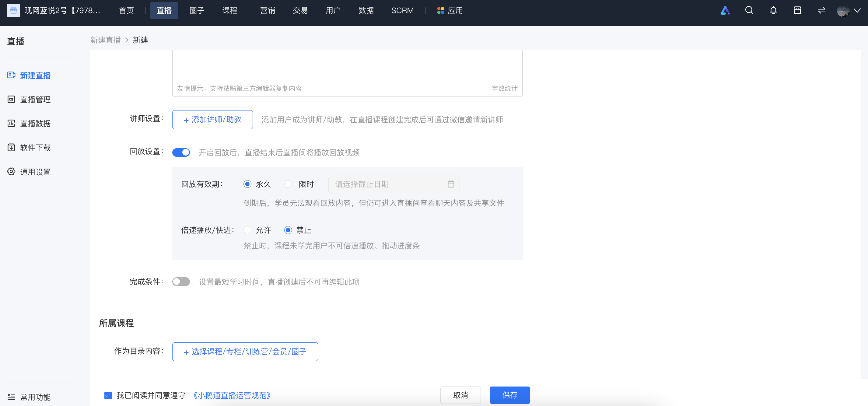Select 允许 for 倍速播放/快进

pos(247,230)
